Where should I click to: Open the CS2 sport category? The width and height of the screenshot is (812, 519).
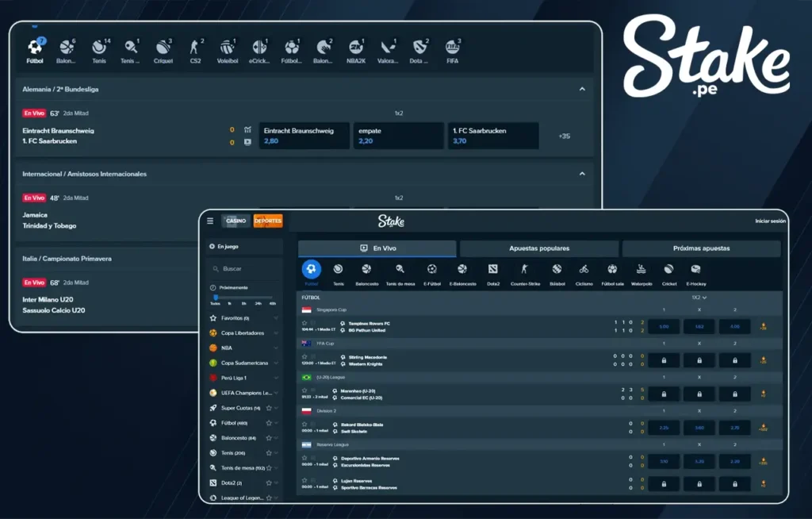coord(195,48)
